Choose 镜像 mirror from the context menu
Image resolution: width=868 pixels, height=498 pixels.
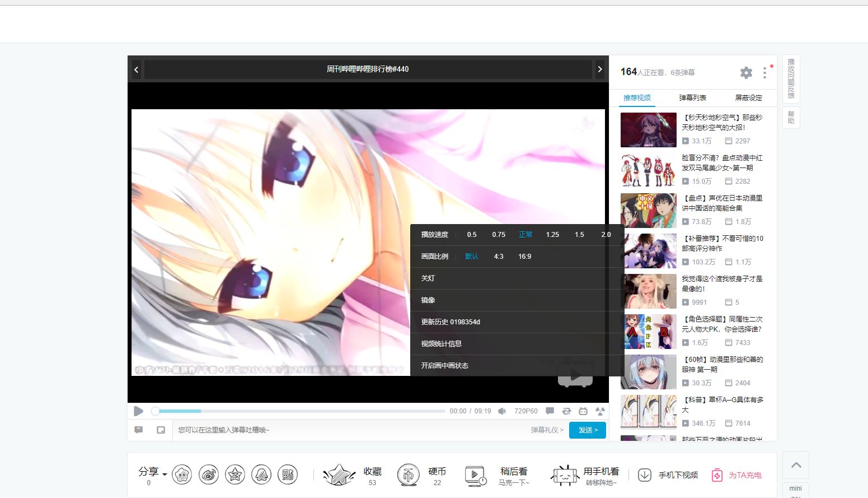pyautogui.click(x=428, y=300)
